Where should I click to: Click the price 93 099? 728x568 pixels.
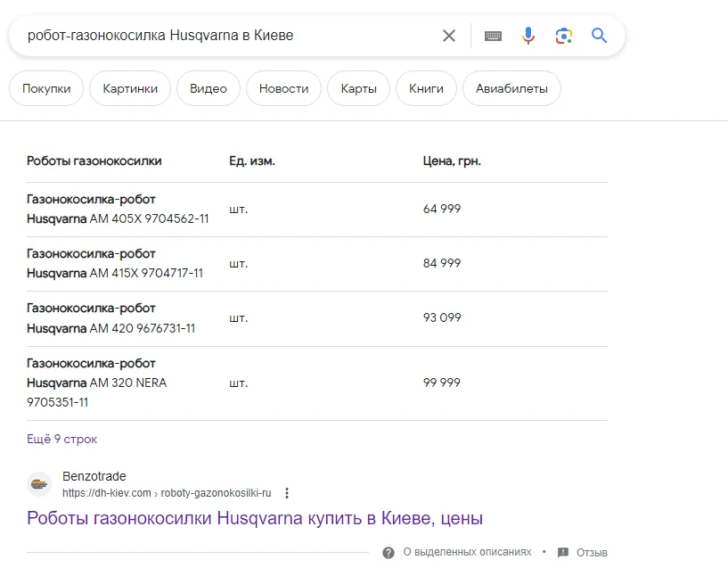(x=442, y=317)
